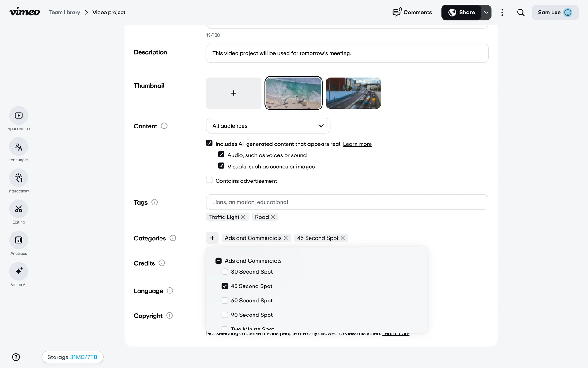Expand the Share button dropdown arrow
Viewport: 588px width, 368px height.
click(486, 13)
